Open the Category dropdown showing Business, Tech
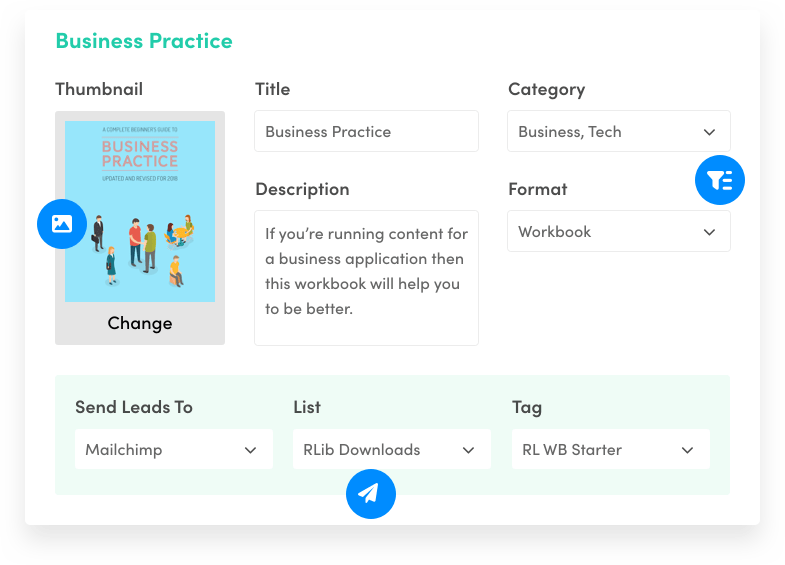Viewport: 785px width, 565px height. 618,132
